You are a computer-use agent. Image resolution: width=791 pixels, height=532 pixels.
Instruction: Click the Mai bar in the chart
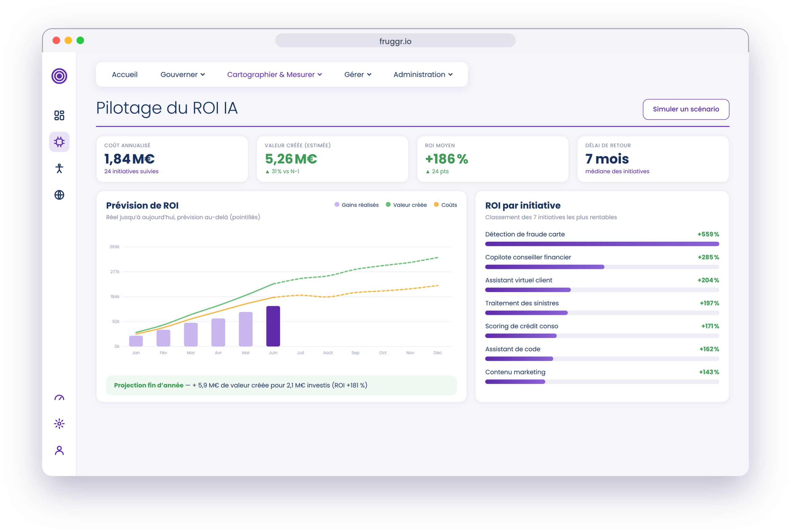(246, 329)
